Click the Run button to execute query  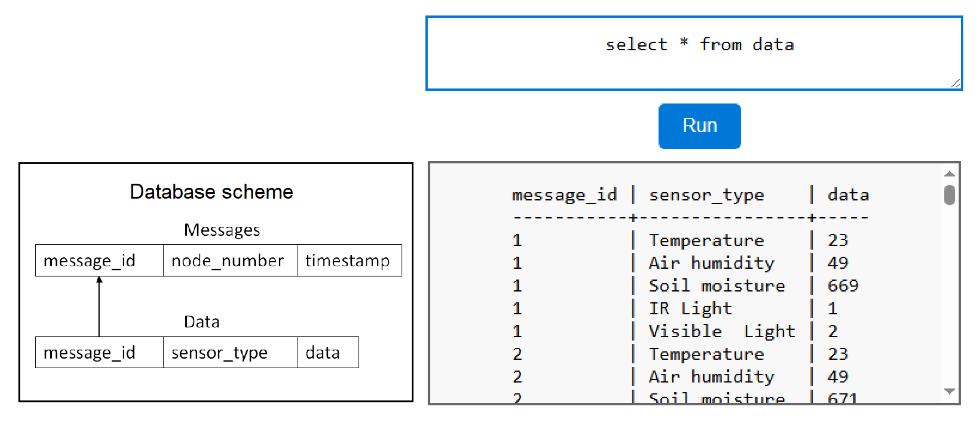[700, 126]
